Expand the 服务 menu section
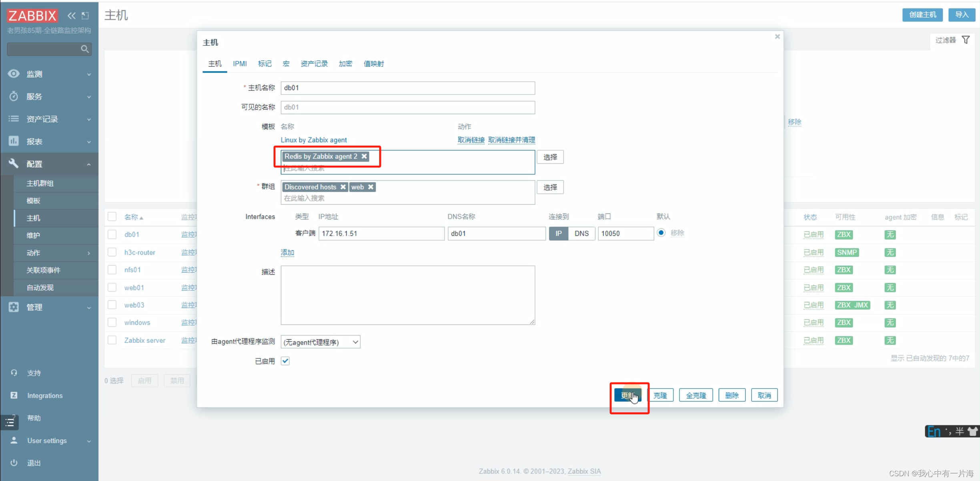The width and height of the screenshot is (980, 481). [x=89, y=97]
